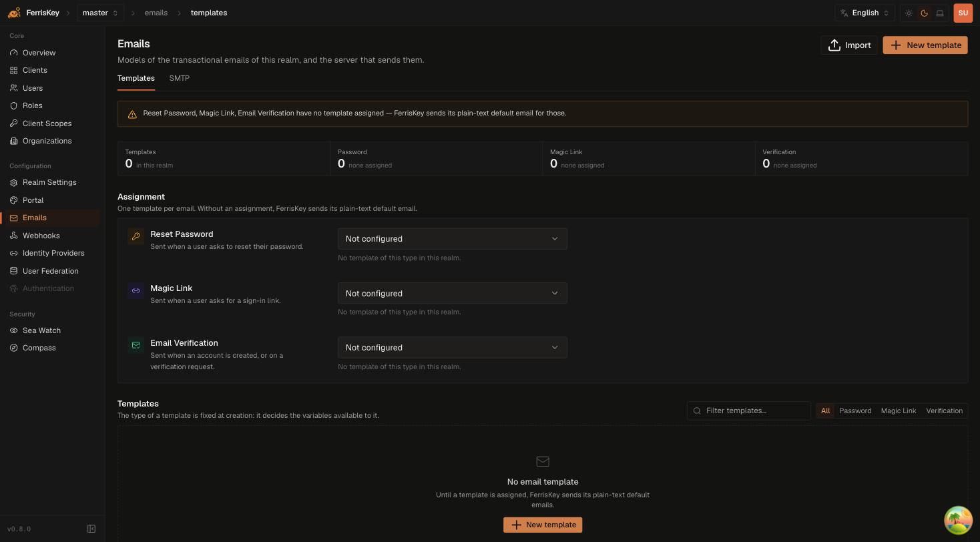Click the Roles shield icon

14,105
